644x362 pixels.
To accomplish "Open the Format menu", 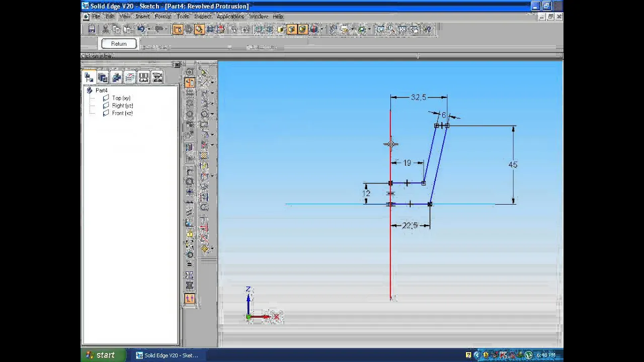I will coord(163,17).
